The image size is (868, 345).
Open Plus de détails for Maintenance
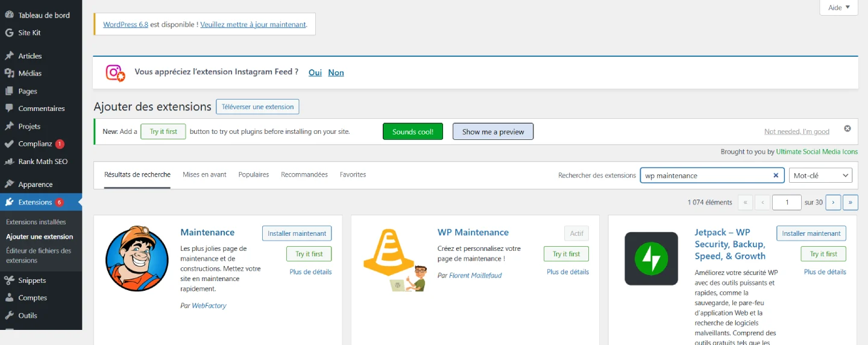(x=310, y=272)
